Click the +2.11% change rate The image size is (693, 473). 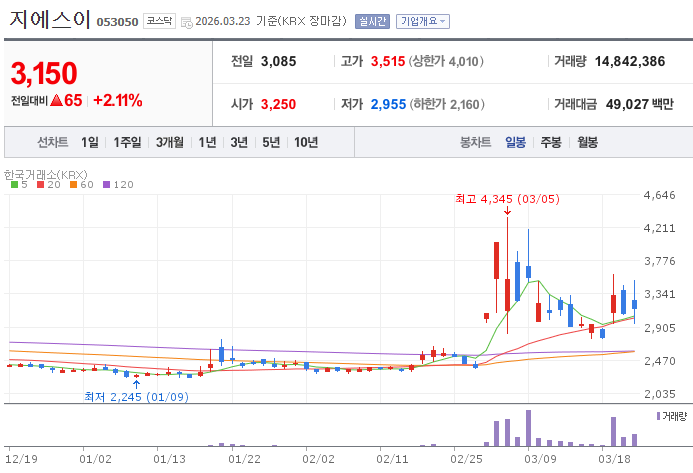pyautogui.click(x=118, y=101)
